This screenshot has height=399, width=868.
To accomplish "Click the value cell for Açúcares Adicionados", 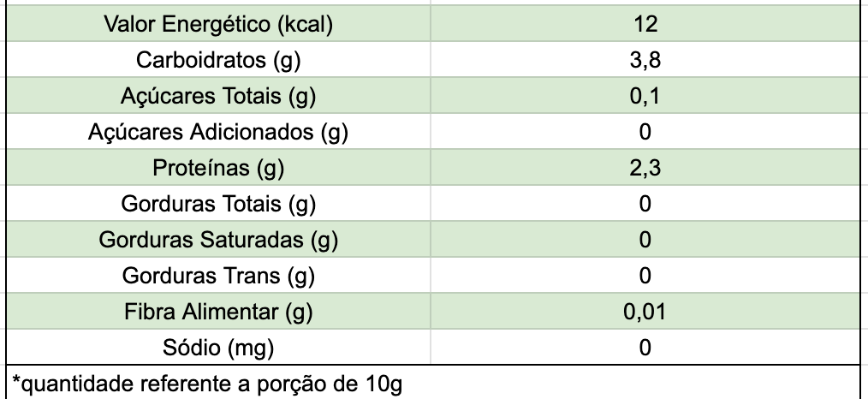I will pyautogui.click(x=645, y=133).
